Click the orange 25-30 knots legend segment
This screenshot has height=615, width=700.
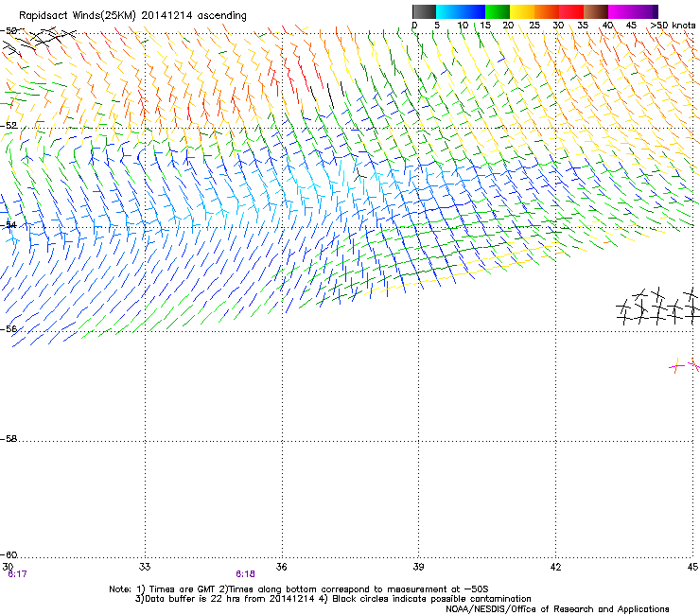click(x=547, y=11)
